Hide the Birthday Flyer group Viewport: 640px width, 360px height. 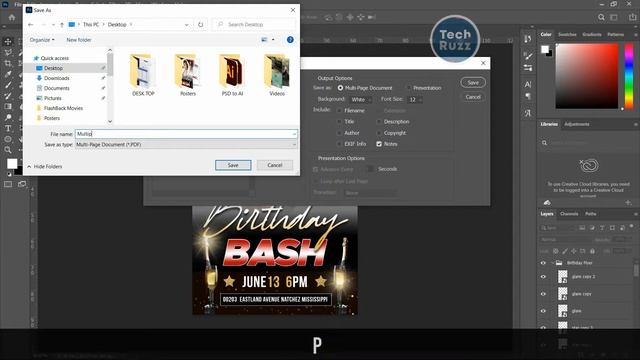point(543,263)
